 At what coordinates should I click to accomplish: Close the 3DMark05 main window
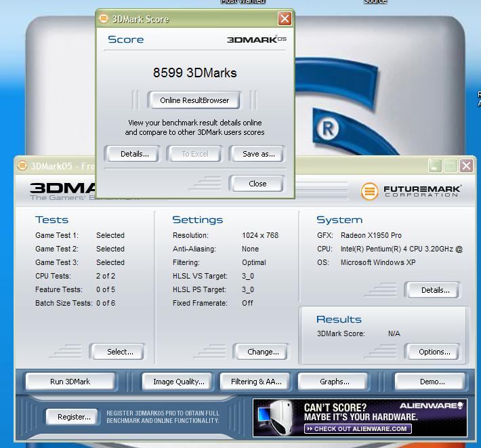(466, 166)
